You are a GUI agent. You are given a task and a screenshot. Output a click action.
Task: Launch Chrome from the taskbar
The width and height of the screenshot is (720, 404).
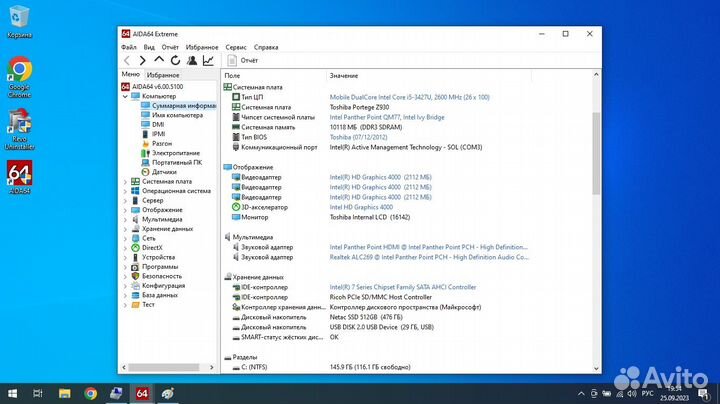click(90, 393)
